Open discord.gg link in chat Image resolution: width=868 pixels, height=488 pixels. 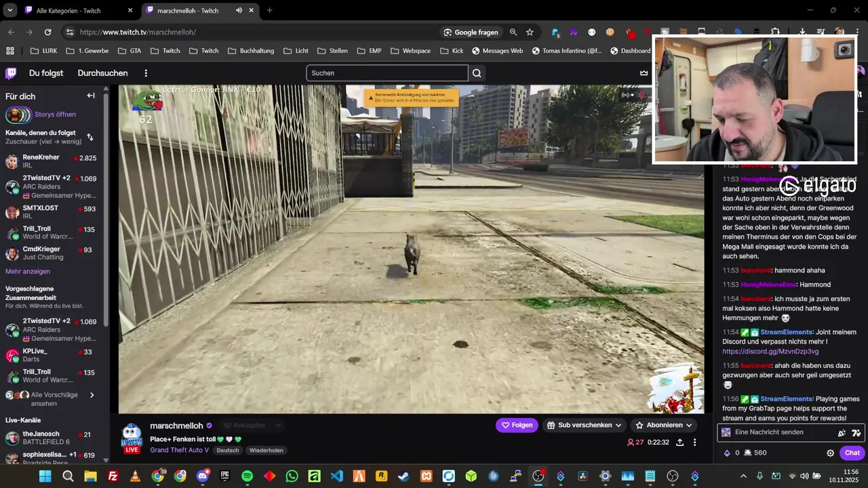(x=770, y=352)
